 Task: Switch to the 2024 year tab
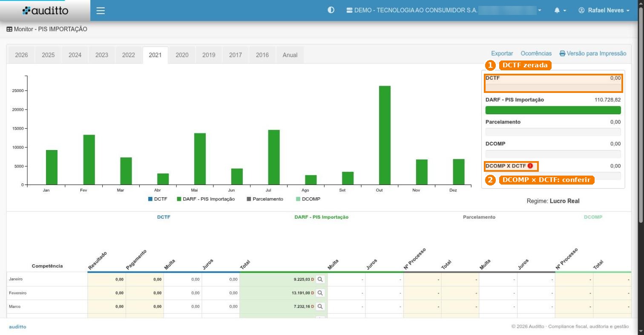pyautogui.click(x=75, y=55)
